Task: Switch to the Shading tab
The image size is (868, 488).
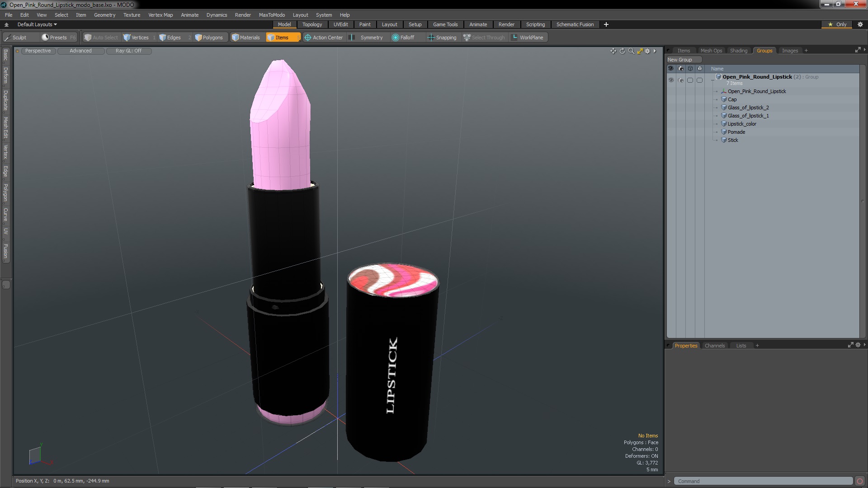Action: pos(738,51)
